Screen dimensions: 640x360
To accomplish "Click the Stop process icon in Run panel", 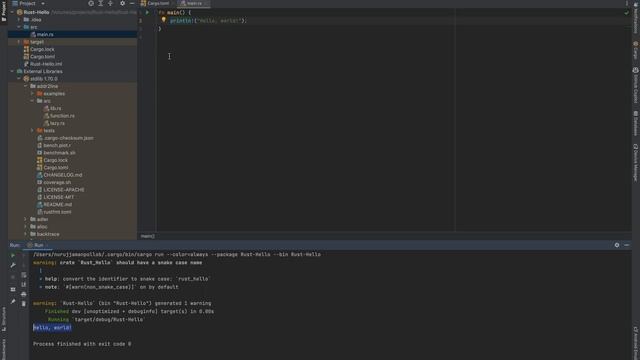I will point(13,277).
